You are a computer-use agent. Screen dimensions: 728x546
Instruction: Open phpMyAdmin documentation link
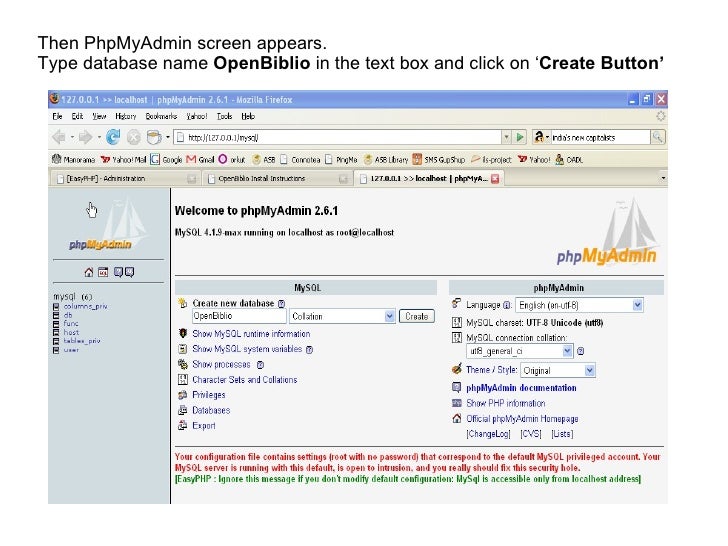[521, 388]
